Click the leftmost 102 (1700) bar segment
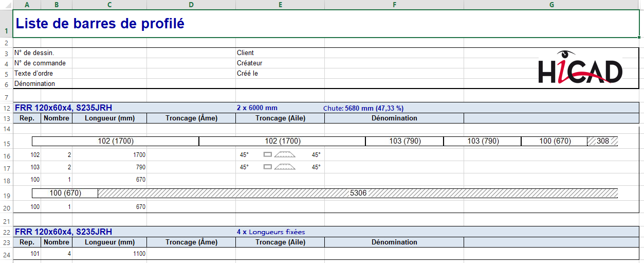The image size is (644, 263). [115, 141]
